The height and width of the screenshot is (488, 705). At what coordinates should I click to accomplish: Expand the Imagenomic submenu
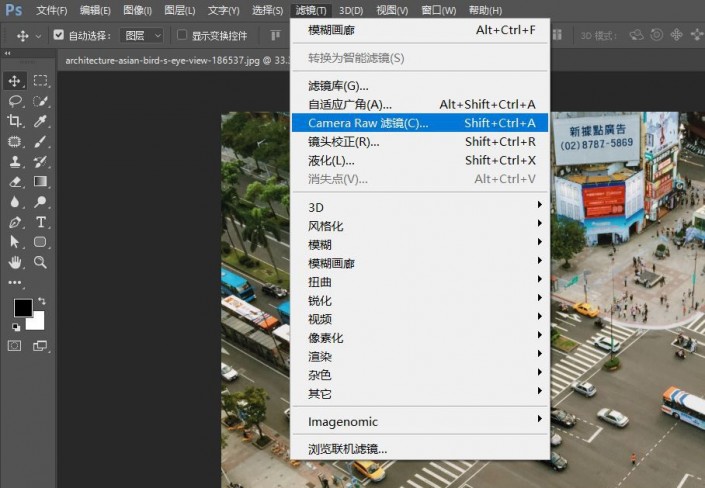[x=420, y=421]
